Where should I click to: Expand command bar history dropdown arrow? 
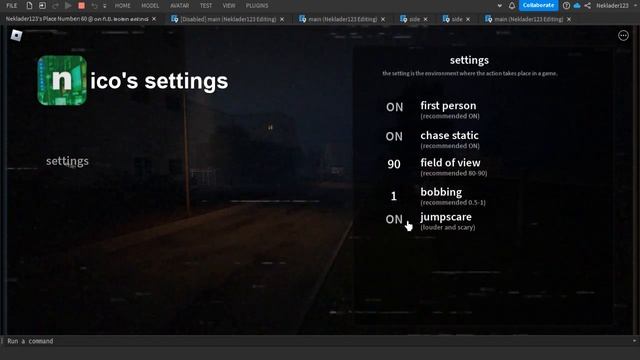click(634, 341)
